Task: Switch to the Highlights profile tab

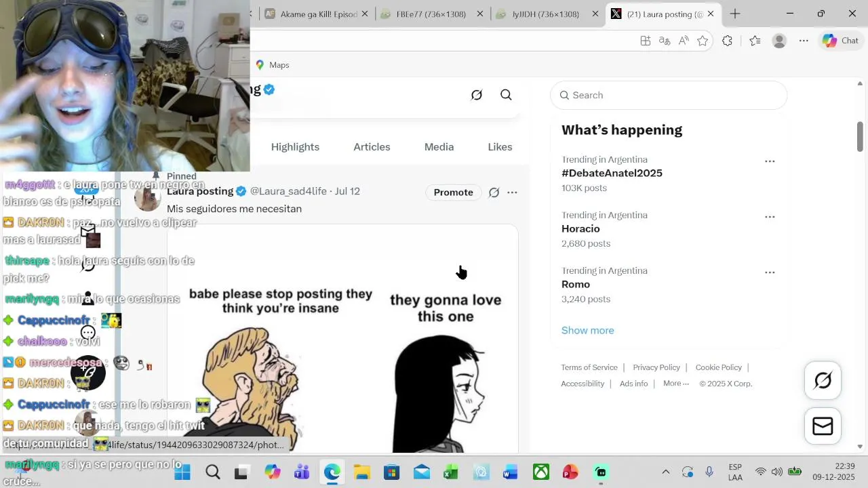Action: pyautogui.click(x=295, y=147)
